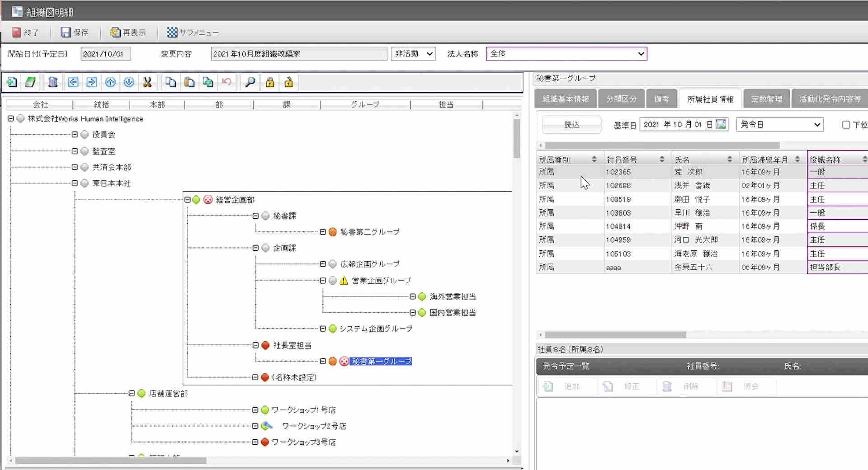Sort by 所属種別 column header
The width and height of the screenshot is (868, 470).
(x=570, y=160)
